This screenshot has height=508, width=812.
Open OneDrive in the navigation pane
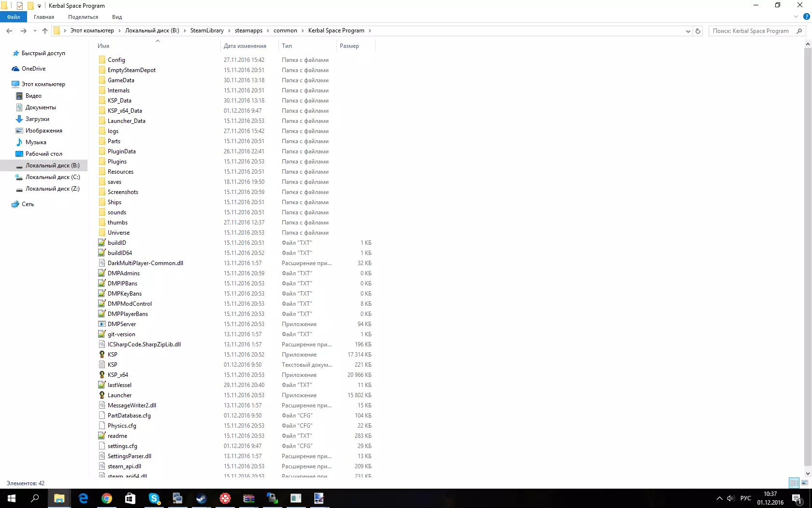[x=33, y=69]
